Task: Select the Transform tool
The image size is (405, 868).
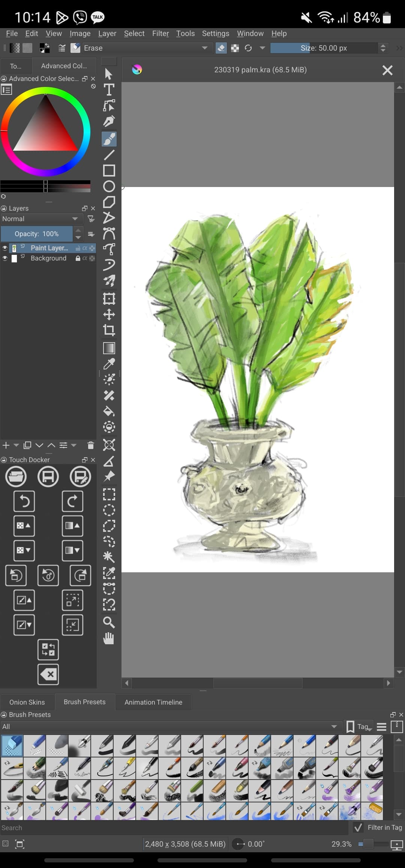Action: coord(109,299)
